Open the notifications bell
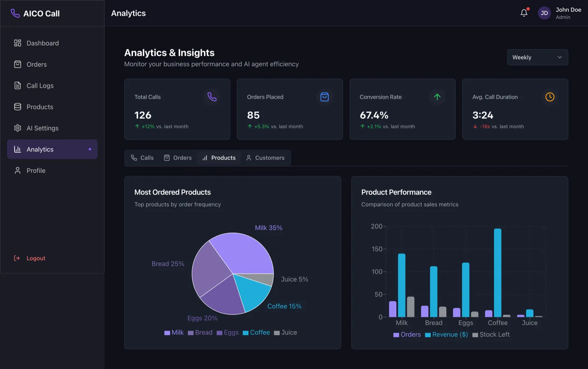 tap(524, 13)
